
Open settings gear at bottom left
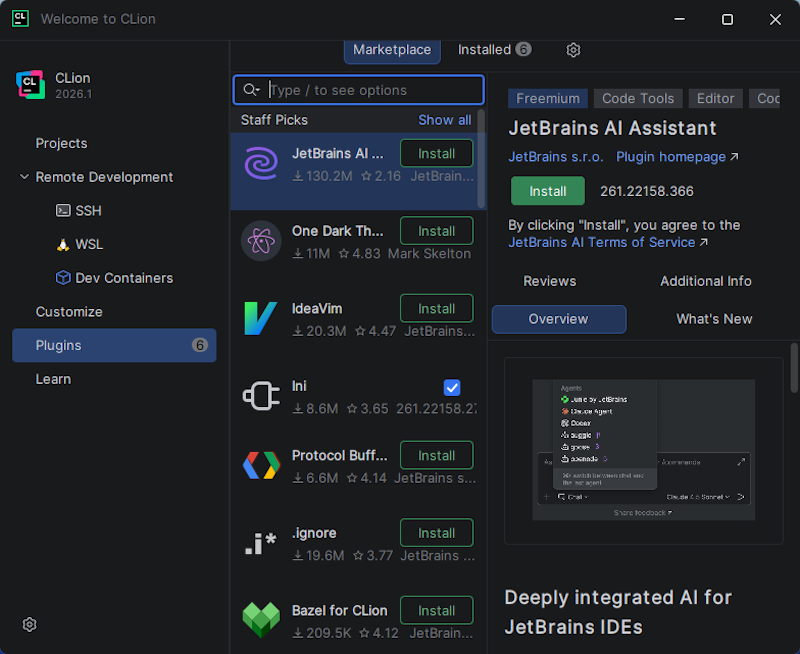(30, 624)
